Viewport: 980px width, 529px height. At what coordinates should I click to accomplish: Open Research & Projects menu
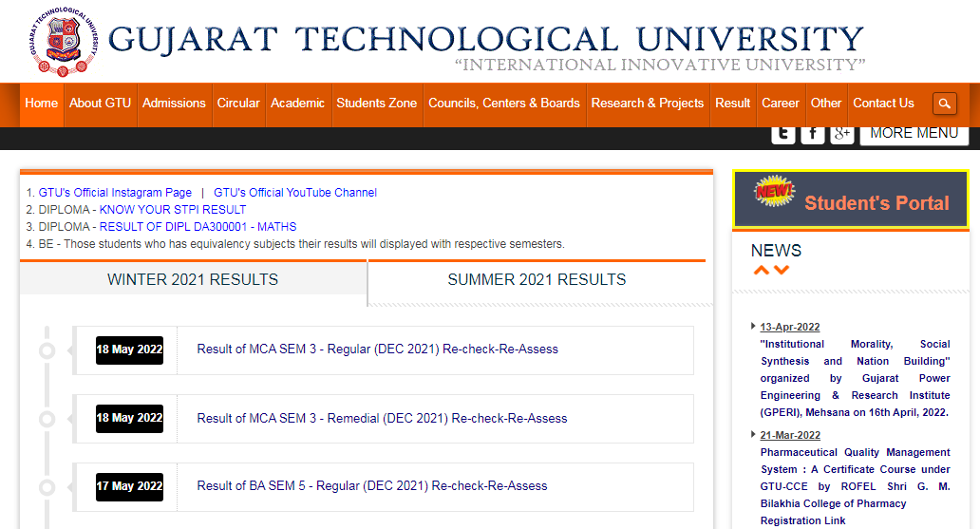point(648,104)
